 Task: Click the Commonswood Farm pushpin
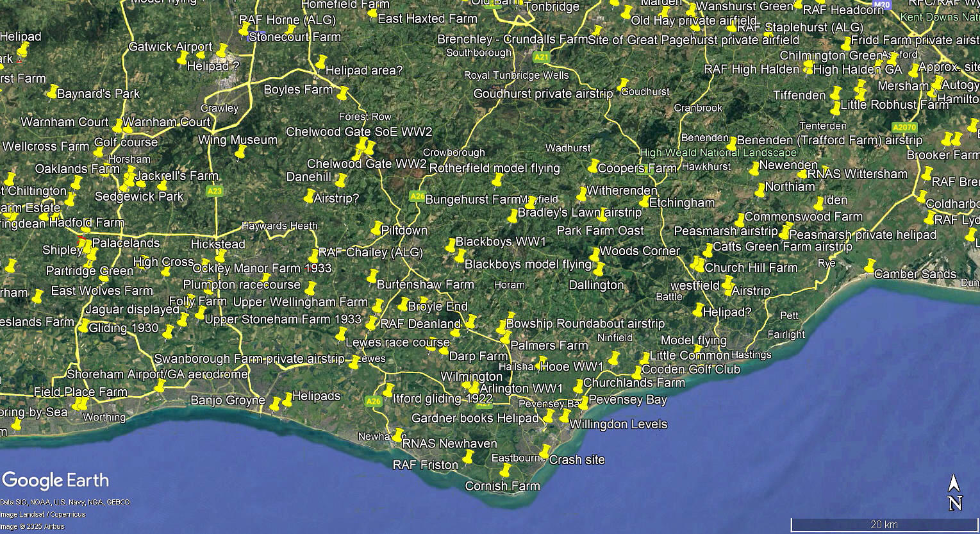740,221
